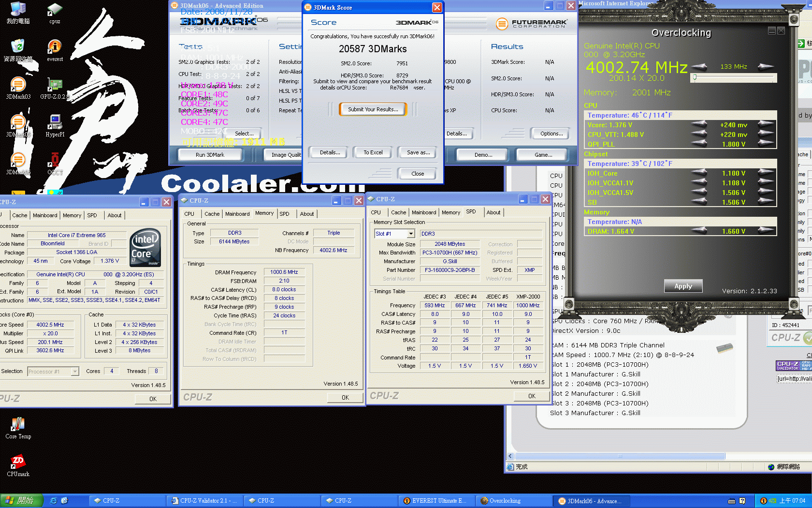Launch the CPUmark desktop icon
812x508 pixels.
[18, 465]
